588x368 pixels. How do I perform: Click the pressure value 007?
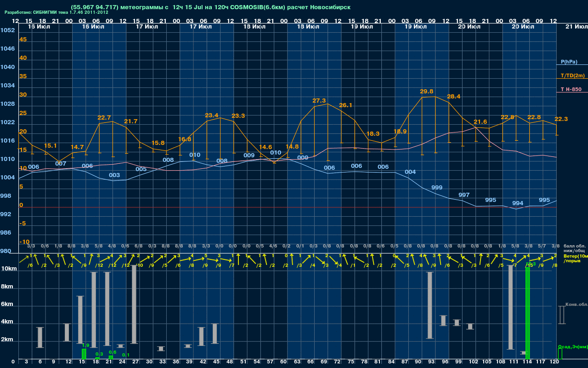[x=61, y=164]
